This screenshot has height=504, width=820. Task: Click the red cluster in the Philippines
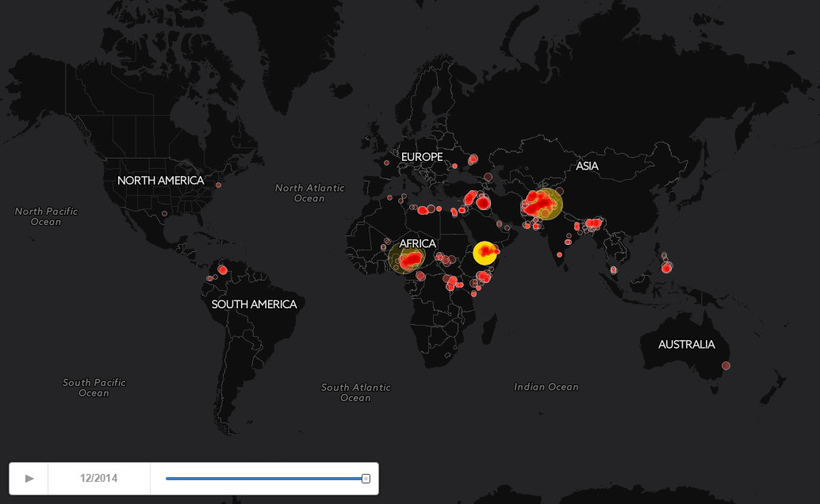coord(666,268)
